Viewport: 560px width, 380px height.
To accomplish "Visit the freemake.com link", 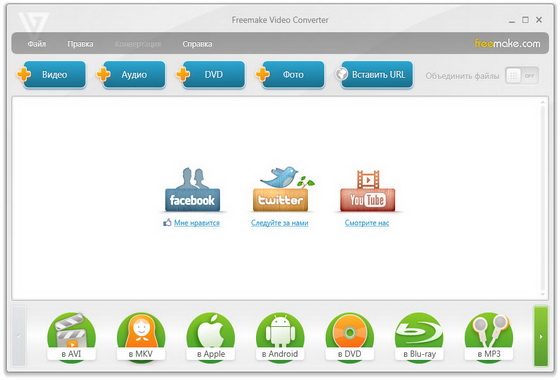I will pos(507,44).
